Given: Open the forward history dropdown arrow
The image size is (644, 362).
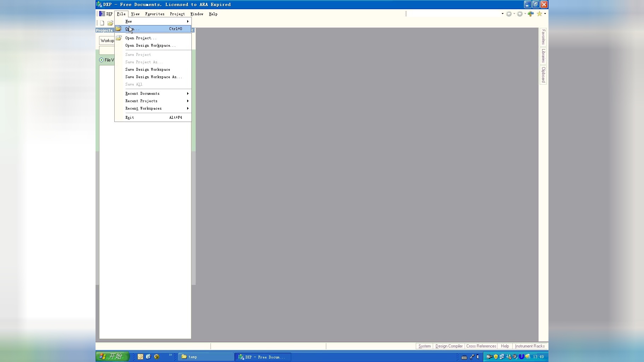Looking at the screenshot, I should 525,14.
